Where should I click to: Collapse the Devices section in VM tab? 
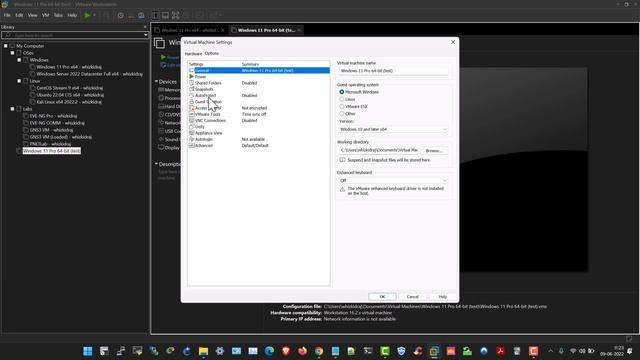(156, 82)
